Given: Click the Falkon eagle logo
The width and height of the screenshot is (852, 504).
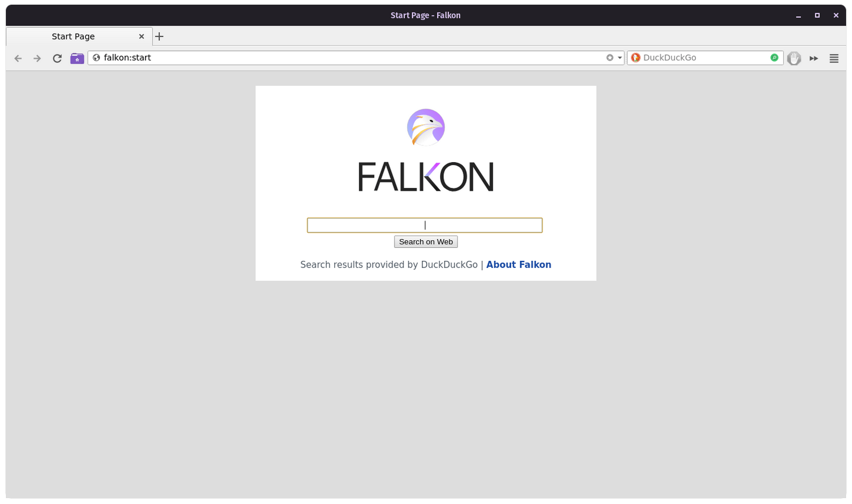Looking at the screenshot, I should [425, 127].
